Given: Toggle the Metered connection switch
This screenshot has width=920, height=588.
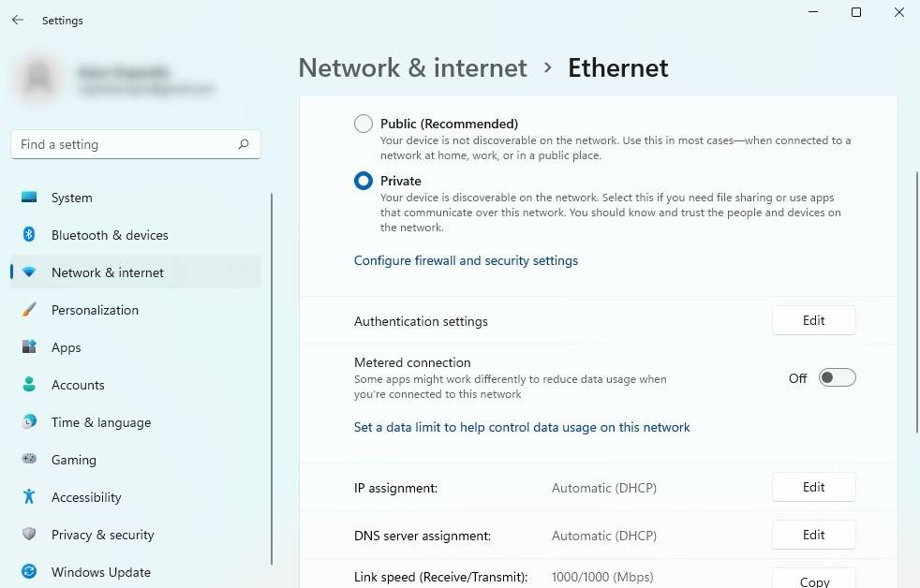Looking at the screenshot, I should click(837, 377).
